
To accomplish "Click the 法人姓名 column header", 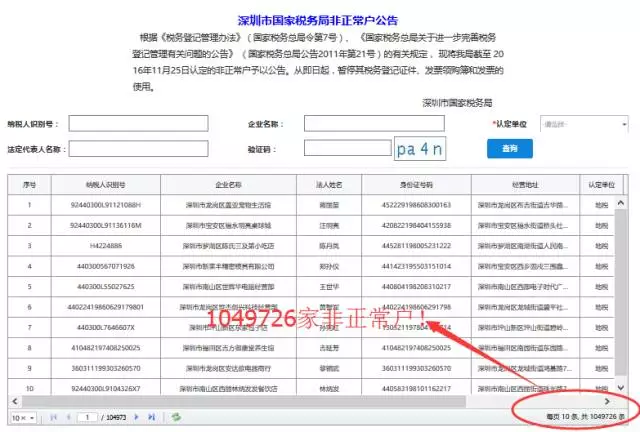I will coord(329,185).
